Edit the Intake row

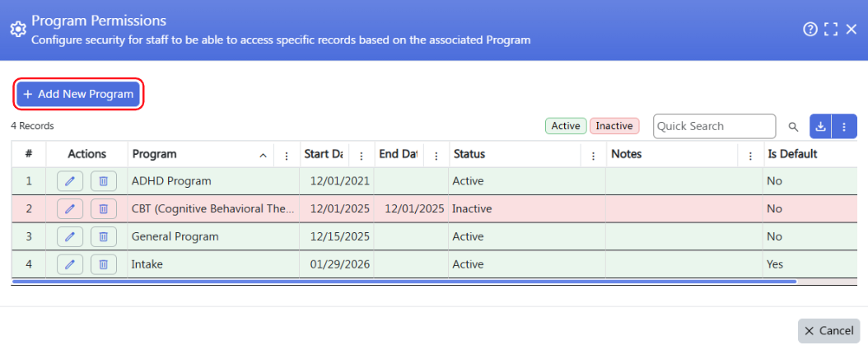point(70,264)
